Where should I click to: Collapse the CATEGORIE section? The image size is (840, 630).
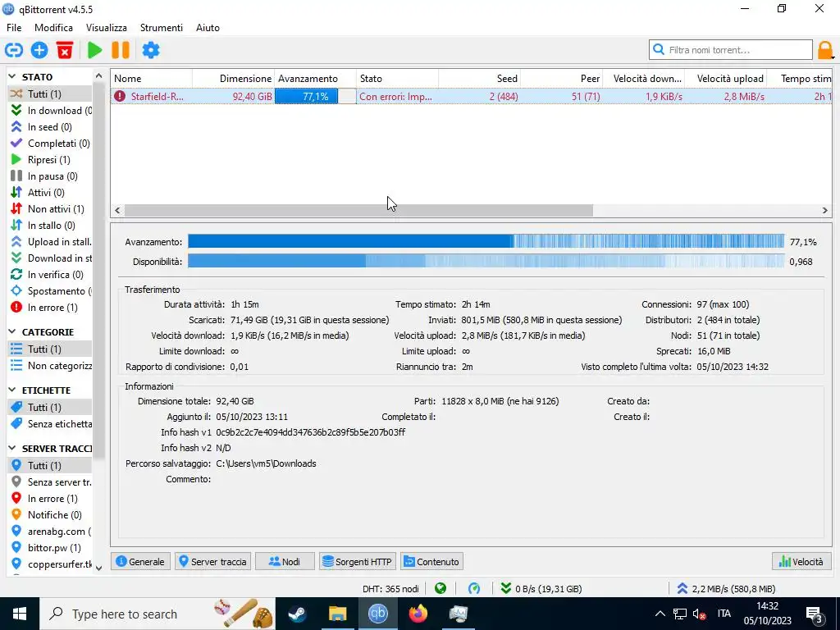[12, 332]
